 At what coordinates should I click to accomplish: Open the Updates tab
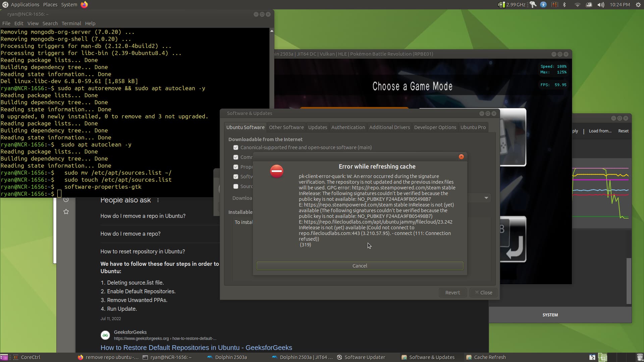pyautogui.click(x=317, y=127)
